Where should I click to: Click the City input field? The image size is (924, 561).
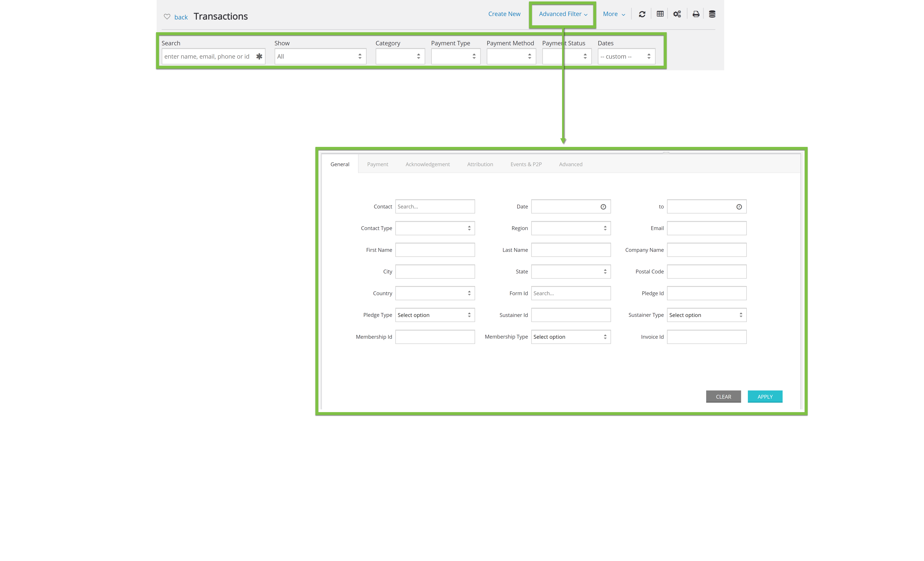[x=435, y=272]
